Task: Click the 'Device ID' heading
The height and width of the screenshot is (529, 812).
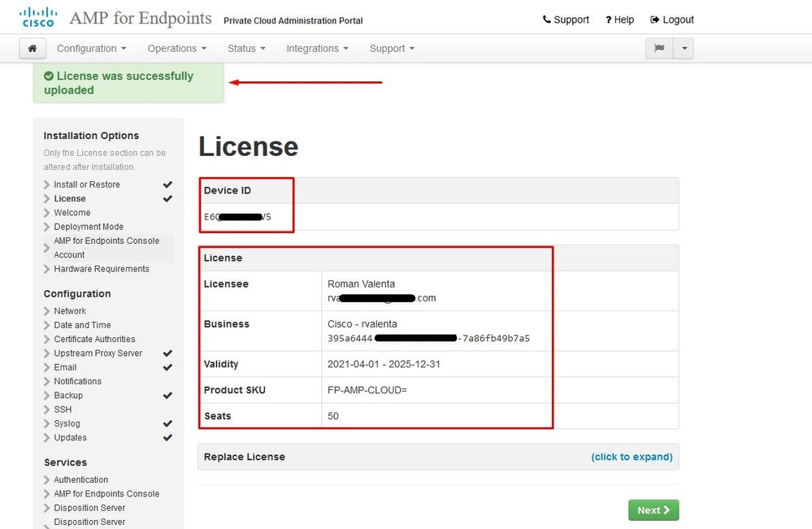Action: 228,190
